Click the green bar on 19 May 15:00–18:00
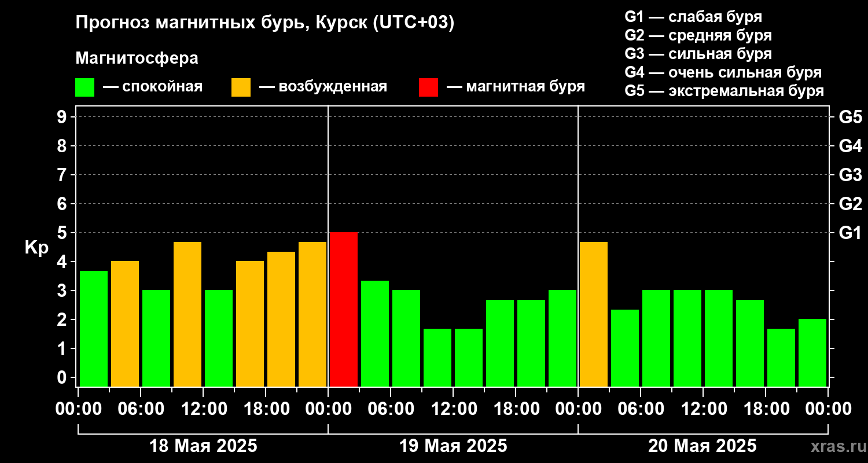This screenshot has height=463, width=868. [500, 343]
